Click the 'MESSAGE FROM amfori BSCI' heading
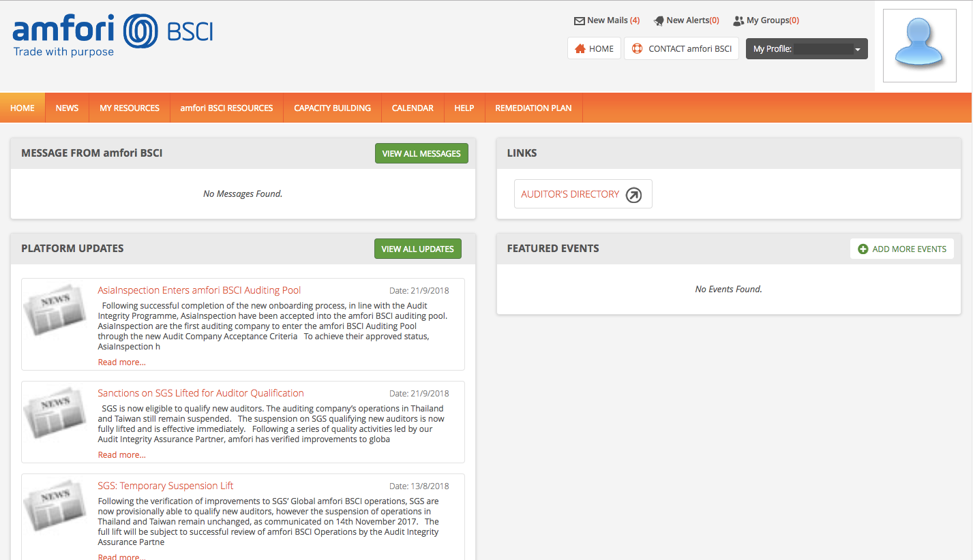Image resolution: width=973 pixels, height=560 pixels. tap(92, 153)
